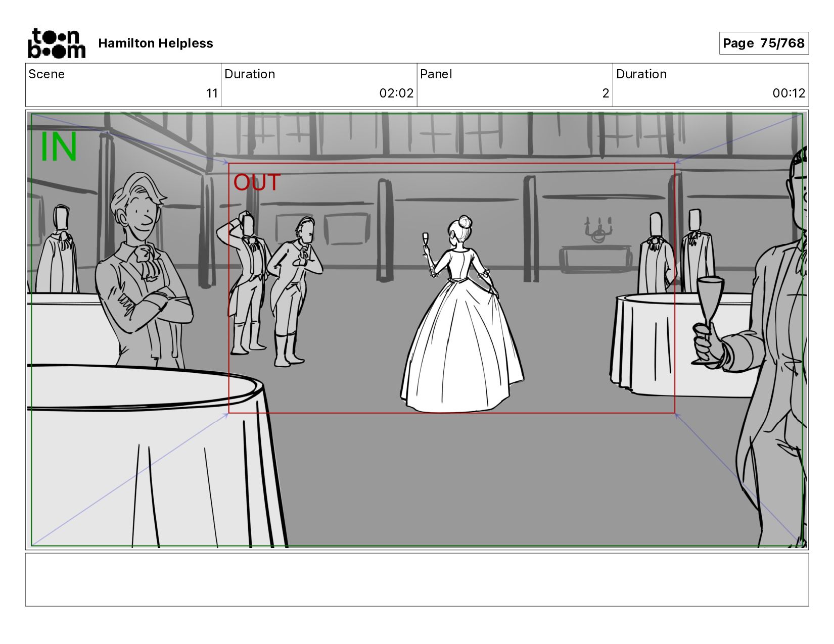Open the ballroom storyboard panel drawing
The width and height of the screenshot is (834, 644).
[x=417, y=330]
